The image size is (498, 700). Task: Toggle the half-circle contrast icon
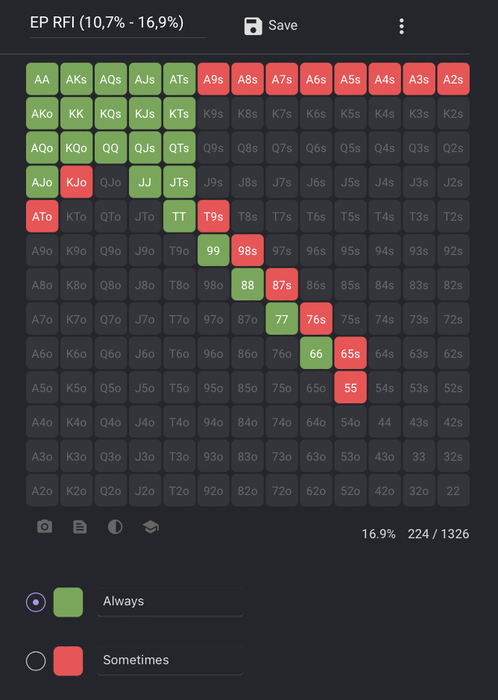[115, 527]
